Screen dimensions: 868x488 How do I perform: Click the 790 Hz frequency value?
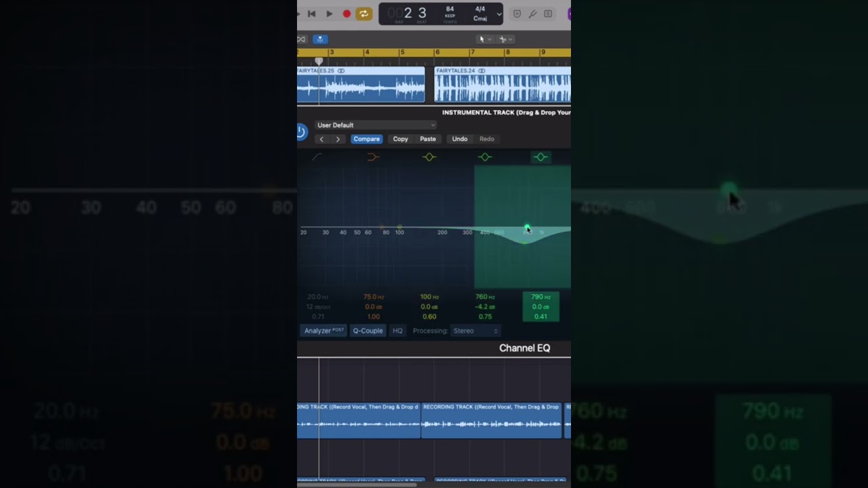(540, 297)
